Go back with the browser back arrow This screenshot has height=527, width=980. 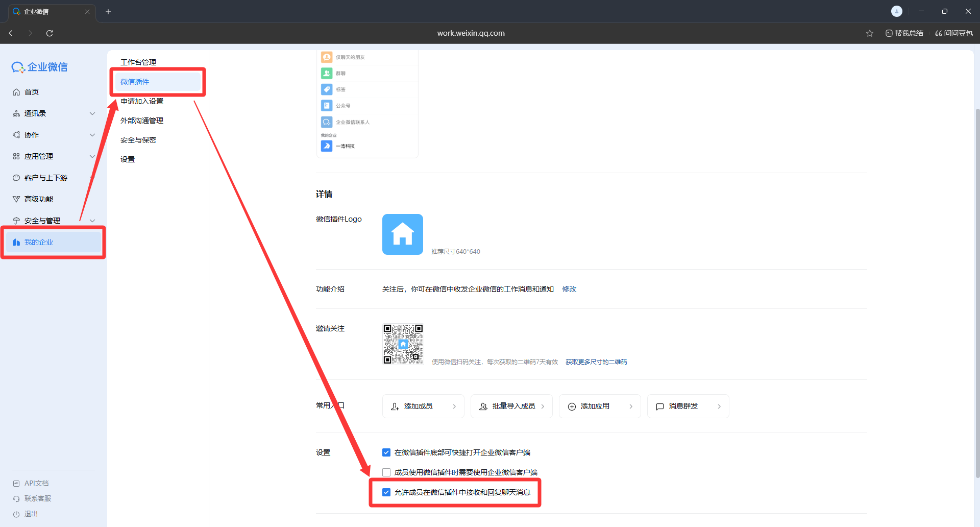tap(11, 33)
